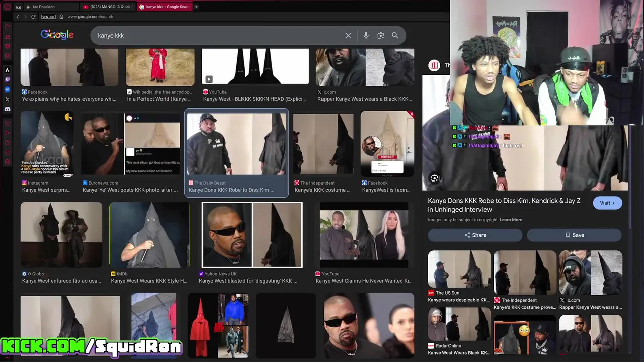Open the Aria AI sidebar icon
Image resolution: width=644 pixels, height=362 pixels.
coord(7,70)
